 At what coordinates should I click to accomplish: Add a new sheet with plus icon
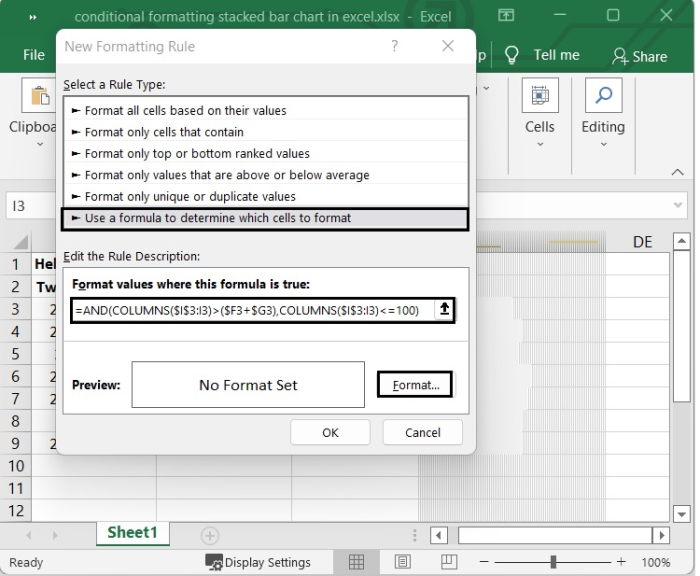[209, 535]
